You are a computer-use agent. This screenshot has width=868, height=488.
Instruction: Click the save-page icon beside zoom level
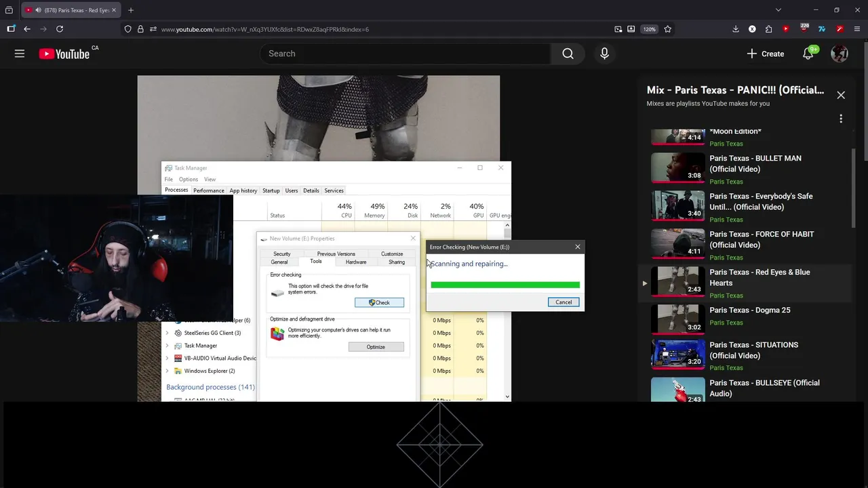[631, 29]
